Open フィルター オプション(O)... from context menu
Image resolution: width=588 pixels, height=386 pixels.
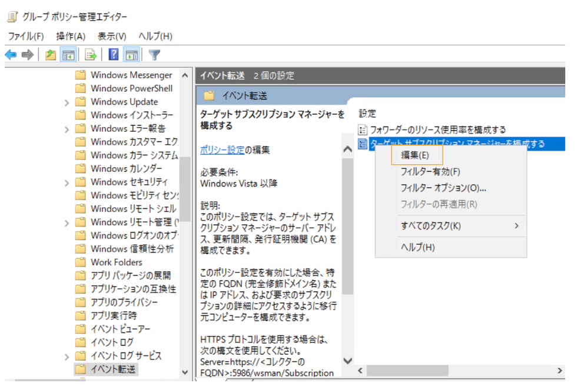coord(443,188)
